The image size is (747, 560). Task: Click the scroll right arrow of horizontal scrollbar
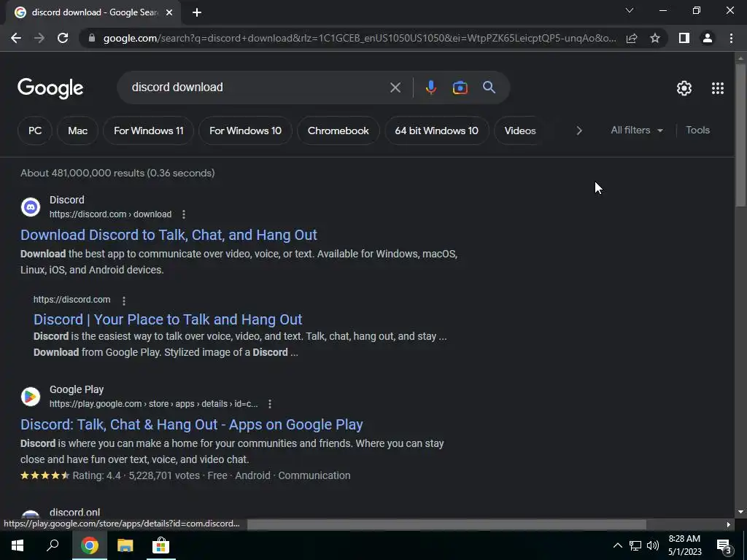pos(729,524)
